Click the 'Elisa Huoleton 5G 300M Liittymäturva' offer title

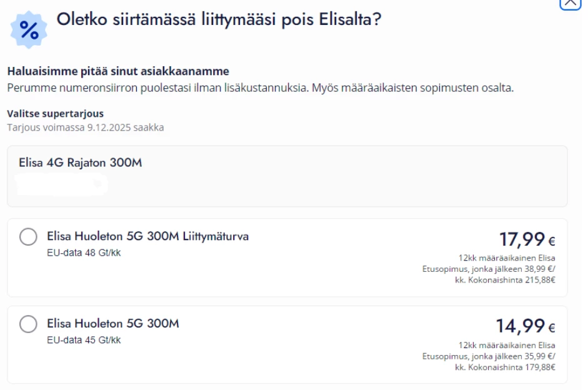148,236
